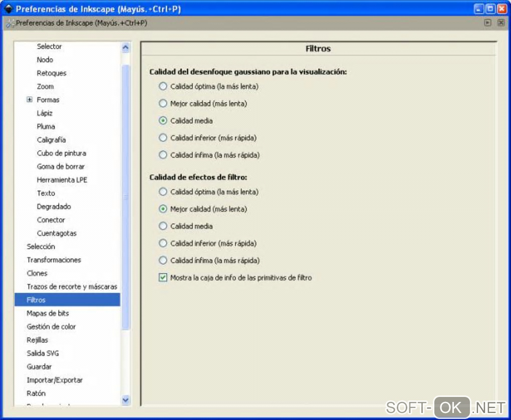Close the Preferencias de Inkscape window

pos(502,9)
